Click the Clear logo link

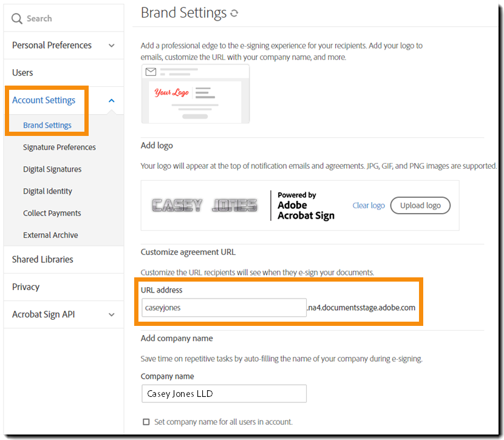coord(369,205)
